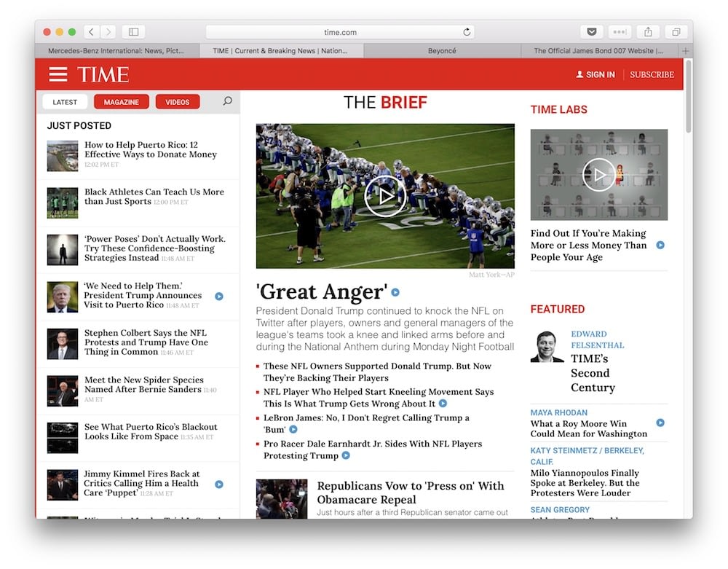This screenshot has width=728, height=569.
Task: Select the LATEST tab
Action: click(x=65, y=102)
